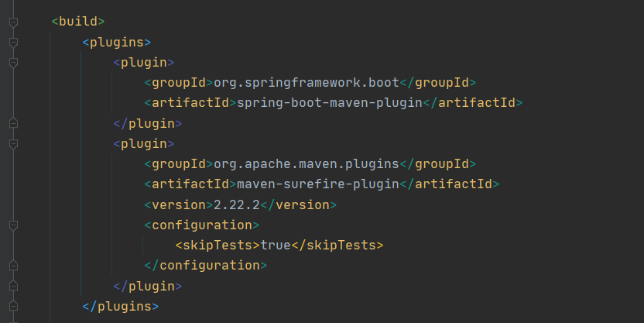
Task: Click spring-boot-maven-plugin artifactId value
Action: click(x=330, y=103)
